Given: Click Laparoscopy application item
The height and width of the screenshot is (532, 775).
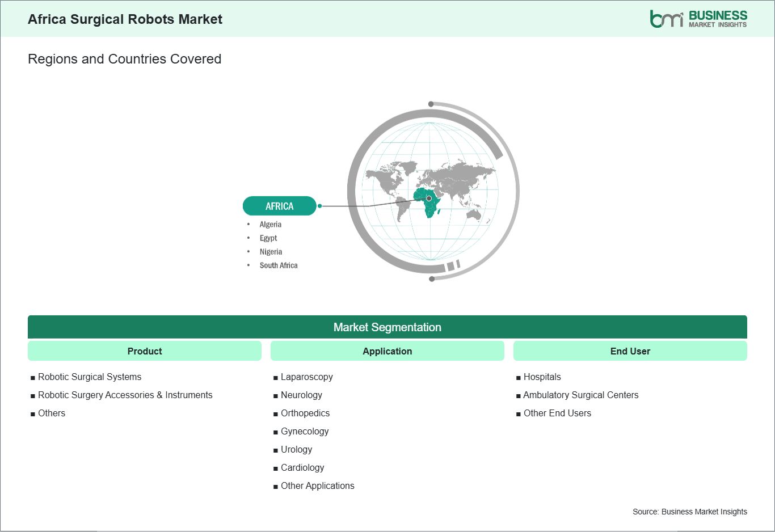Looking at the screenshot, I should pos(307,377).
